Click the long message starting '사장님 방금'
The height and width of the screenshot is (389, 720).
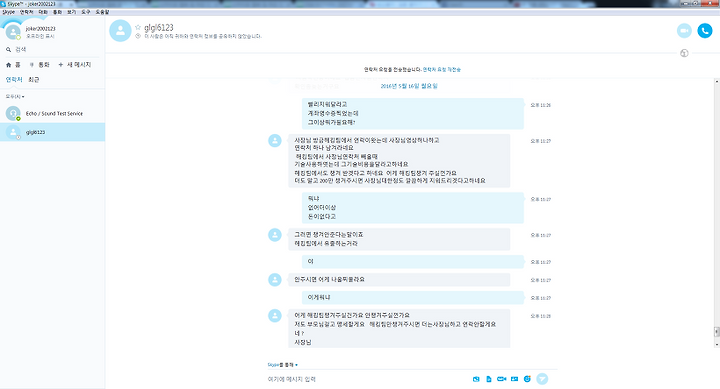point(399,161)
